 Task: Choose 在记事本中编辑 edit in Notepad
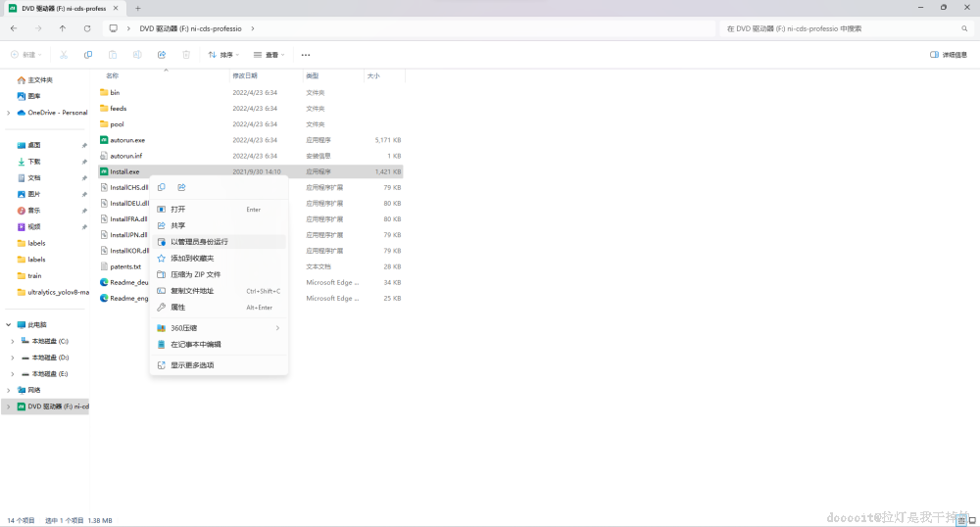(x=219, y=344)
